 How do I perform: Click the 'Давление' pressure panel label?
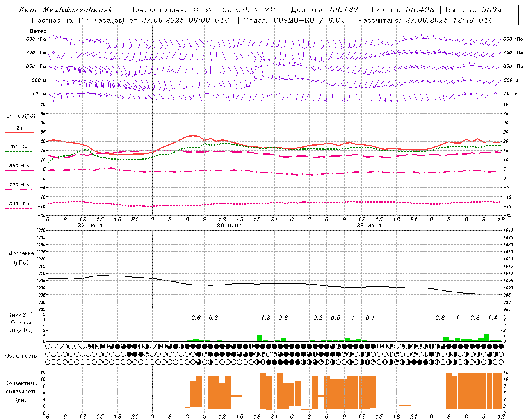click(x=21, y=253)
